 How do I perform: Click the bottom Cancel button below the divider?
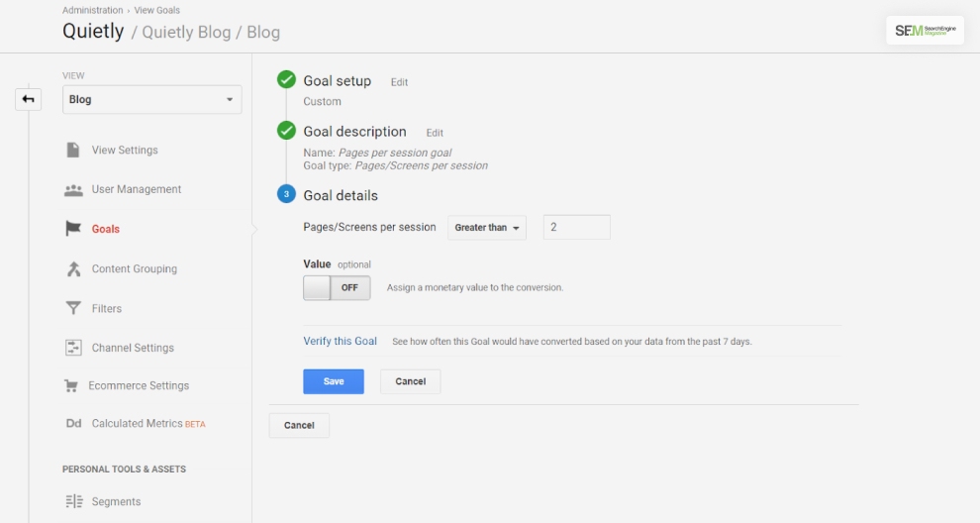[x=299, y=425]
